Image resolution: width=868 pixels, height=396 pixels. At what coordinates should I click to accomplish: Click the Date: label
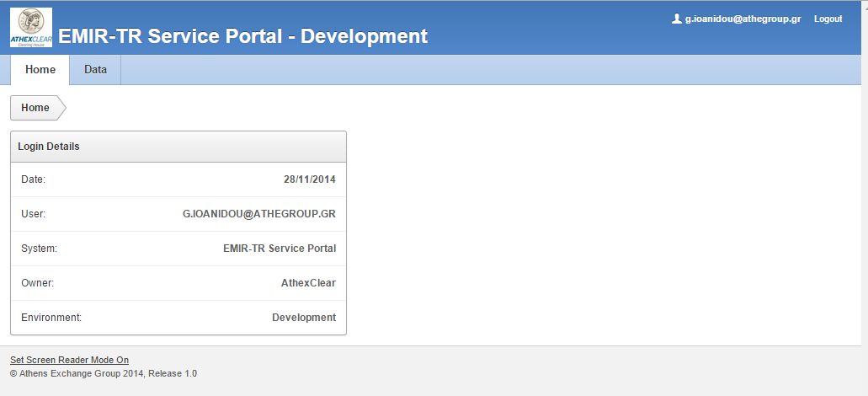pos(33,179)
